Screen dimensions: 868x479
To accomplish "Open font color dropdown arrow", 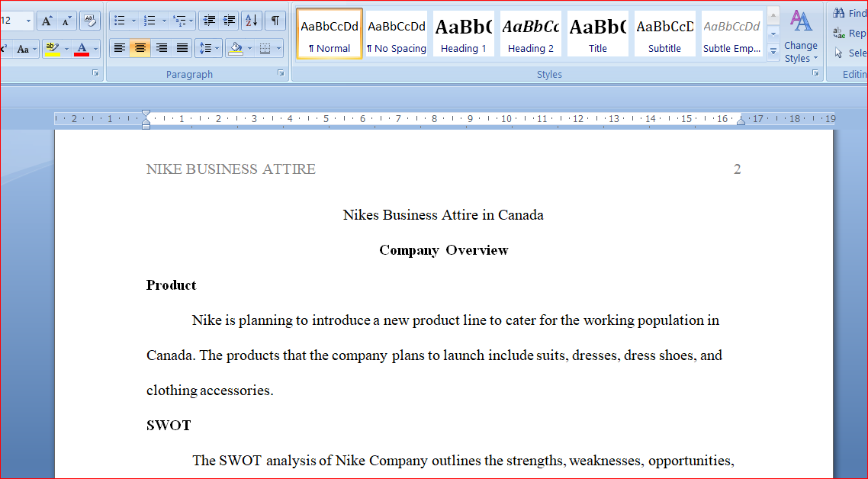I will coord(95,49).
